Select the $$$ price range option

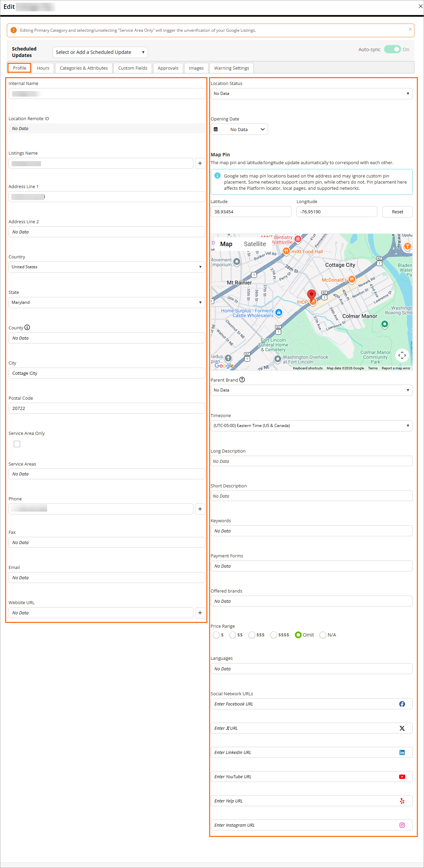pos(252,635)
